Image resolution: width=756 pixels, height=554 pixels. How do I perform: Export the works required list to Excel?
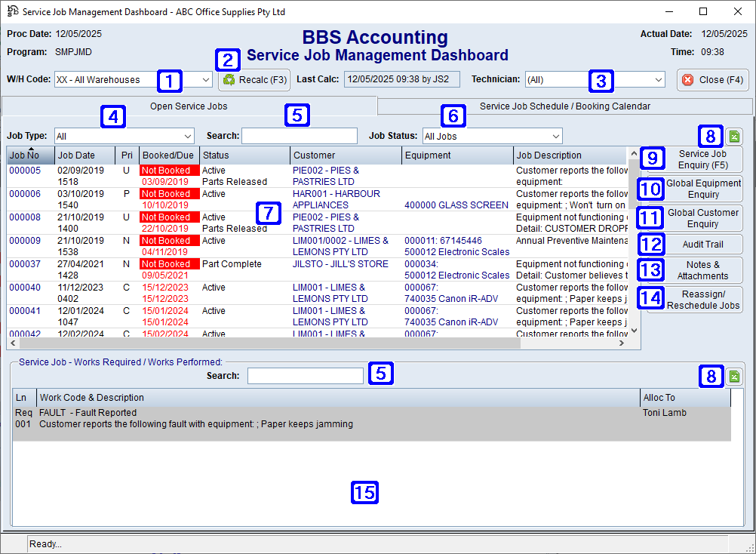pyautogui.click(x=733, y=376)
